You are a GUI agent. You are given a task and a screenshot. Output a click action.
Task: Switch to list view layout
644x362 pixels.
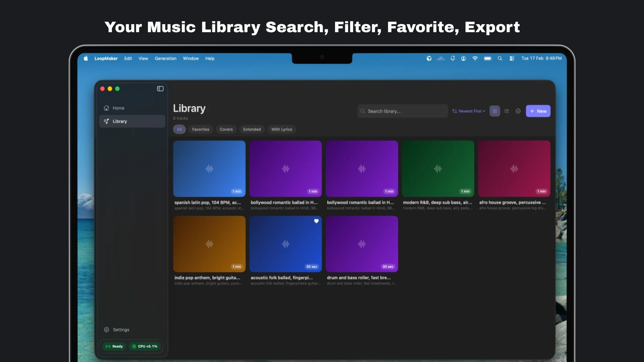[506, 111]
